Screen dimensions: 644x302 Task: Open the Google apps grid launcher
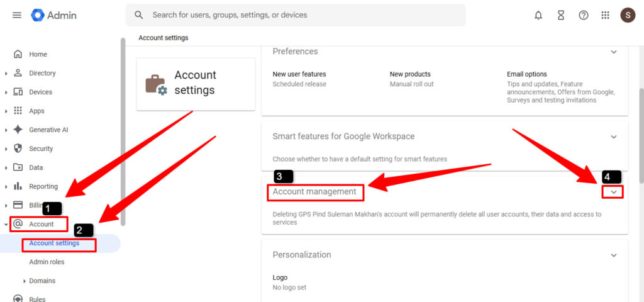pos(606,15)
